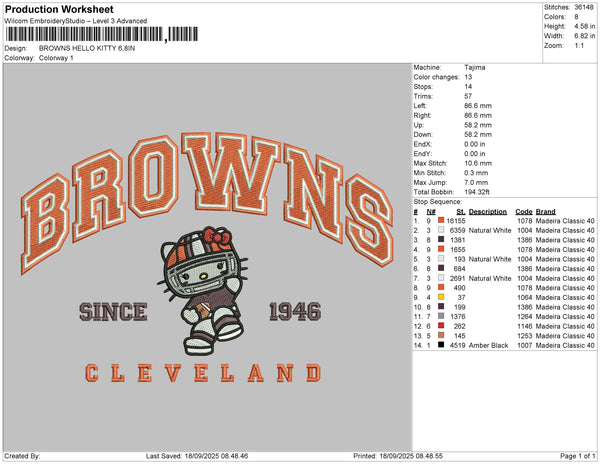Click the 'N#' column header
This screenshot has width=600, height=464.
click(x=431, y=212)
